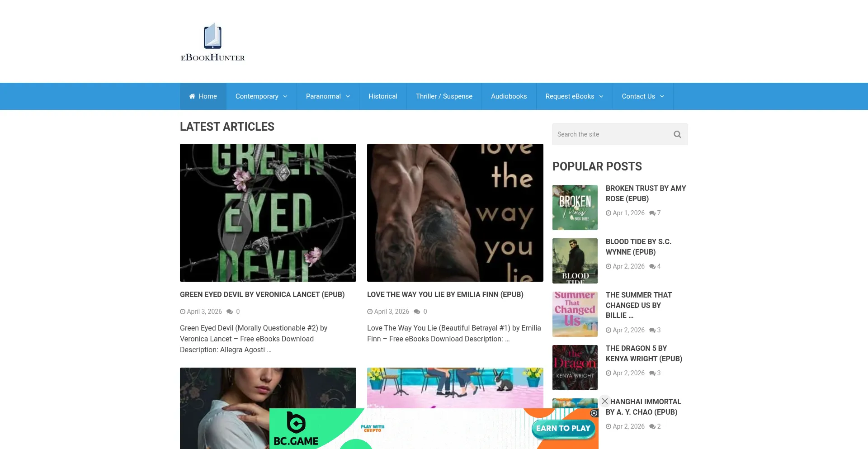Click comment bubble for Shanghai Immortal post
This screenshot has width=868, height=449.
tap(652, 426)
